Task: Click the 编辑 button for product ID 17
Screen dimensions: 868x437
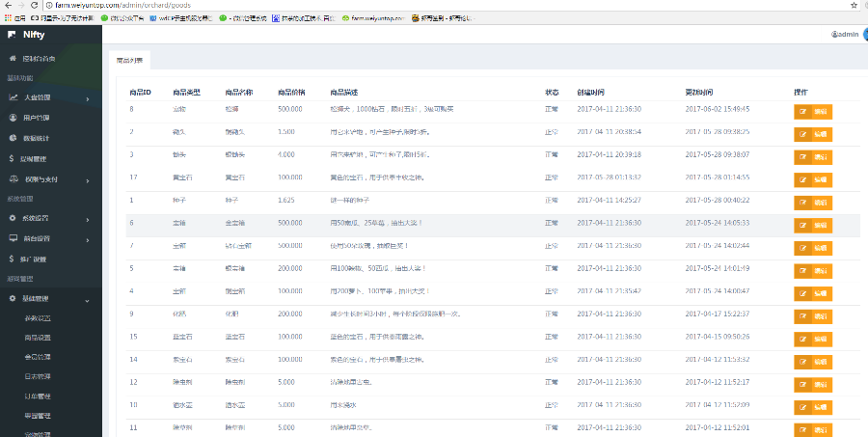Action: (812, 179)
